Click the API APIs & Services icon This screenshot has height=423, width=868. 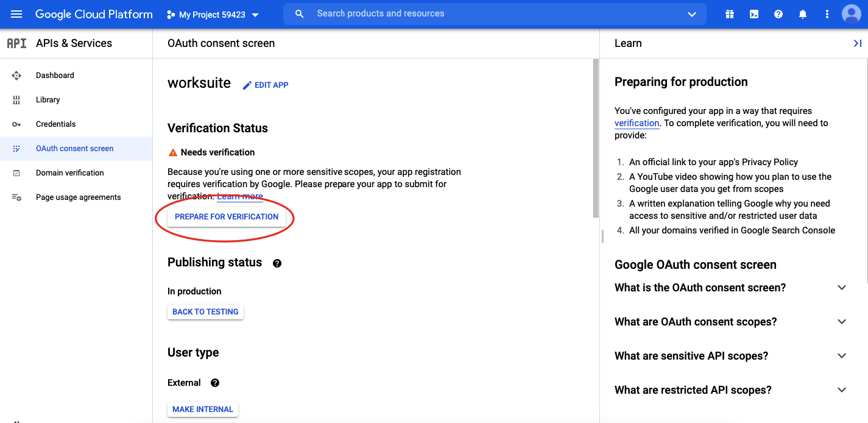[16, 43]
